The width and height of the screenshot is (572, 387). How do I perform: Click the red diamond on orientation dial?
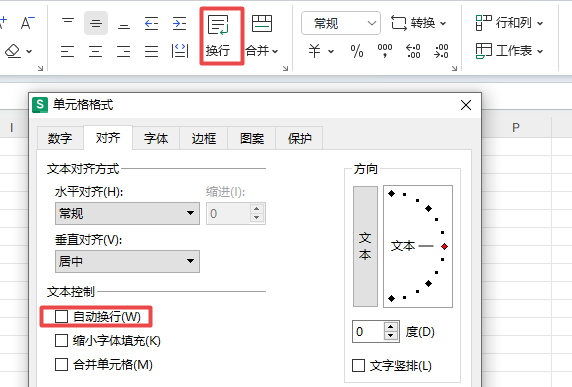coord(444,247)
